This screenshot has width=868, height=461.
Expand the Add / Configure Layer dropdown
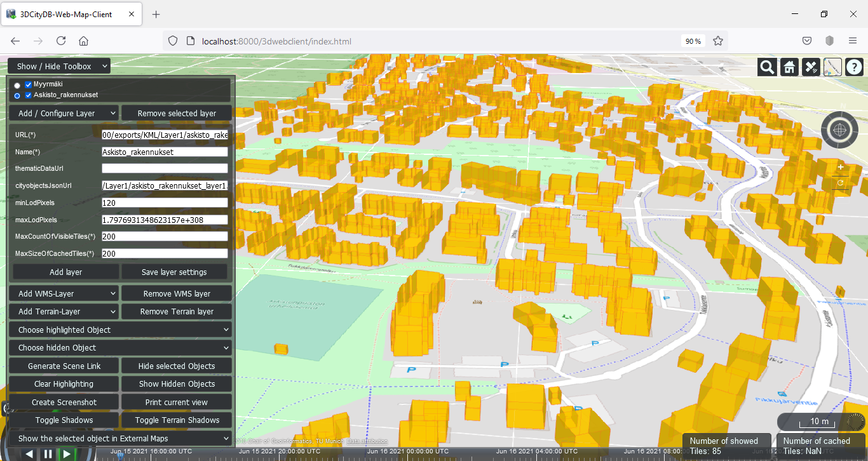[64, 113]
